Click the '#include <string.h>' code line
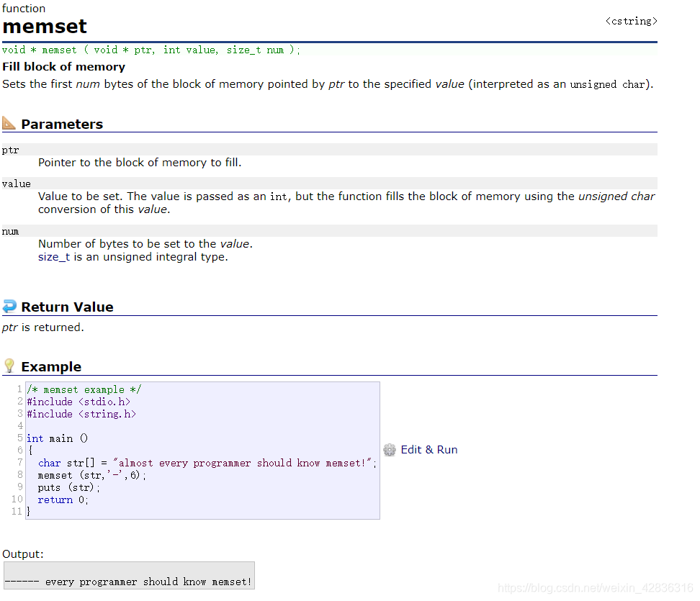Image resolution: width=700 pixels, height=601 pixels. click(x=81, y=414)
